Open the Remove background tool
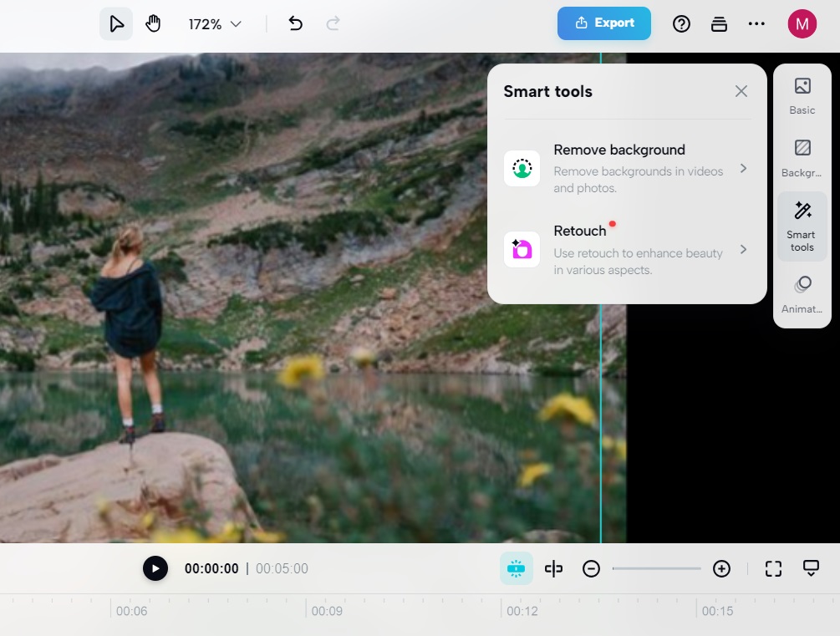Viewport: 840px width, 636px height. [x=626, y=168]
